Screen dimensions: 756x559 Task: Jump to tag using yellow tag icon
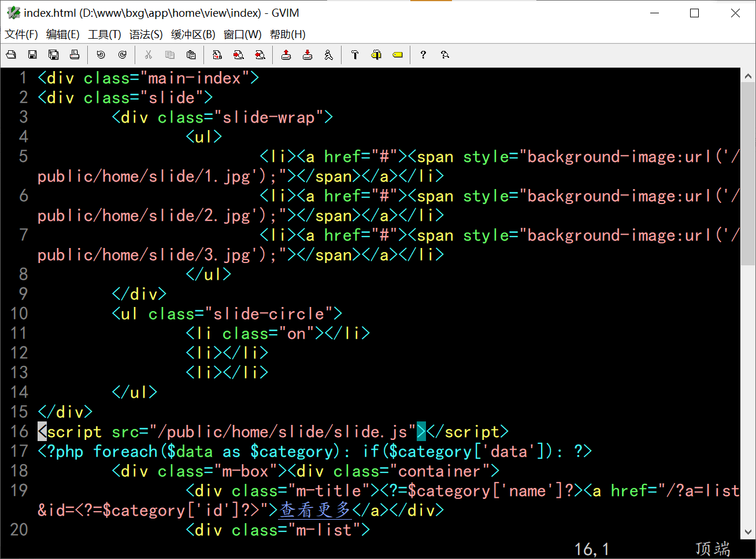[398, 55]
